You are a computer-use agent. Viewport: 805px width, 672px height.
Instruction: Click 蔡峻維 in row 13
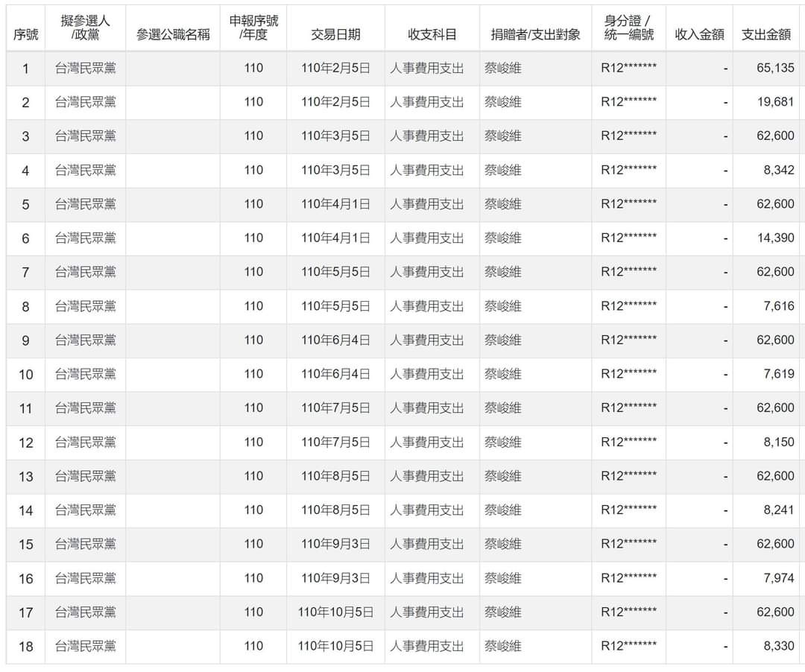[503, 476]
